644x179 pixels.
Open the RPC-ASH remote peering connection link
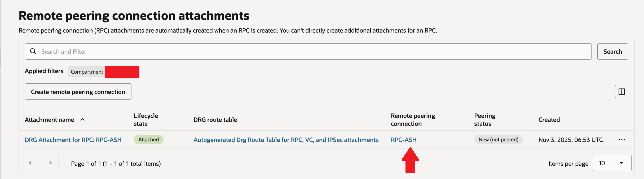click(403, 140)
